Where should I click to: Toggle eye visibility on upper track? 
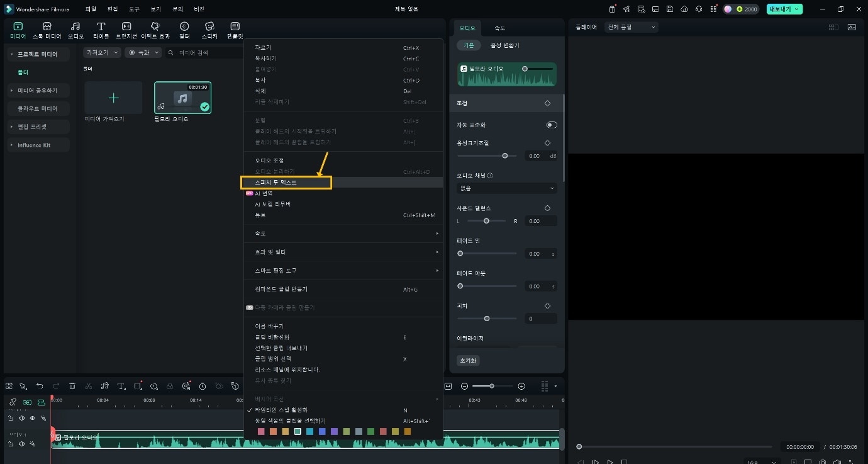pos(33,418)
